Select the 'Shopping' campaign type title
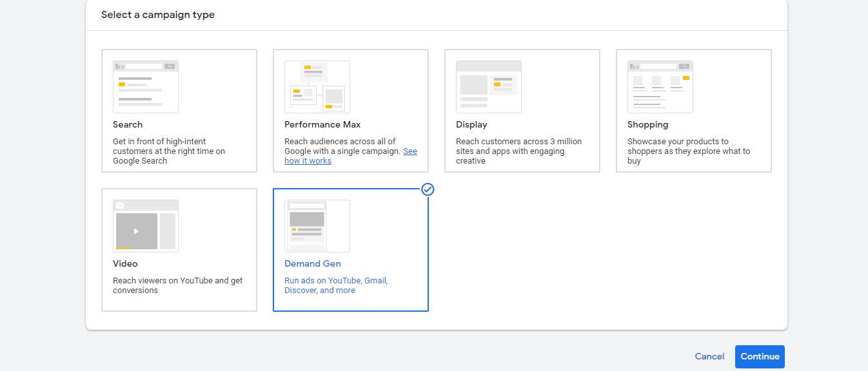 [647, 124]
